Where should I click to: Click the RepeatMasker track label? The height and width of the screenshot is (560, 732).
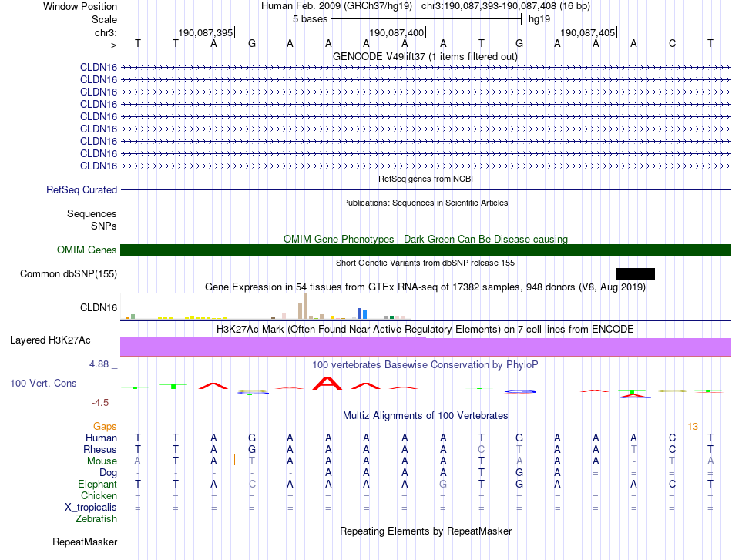coord(85,542)
